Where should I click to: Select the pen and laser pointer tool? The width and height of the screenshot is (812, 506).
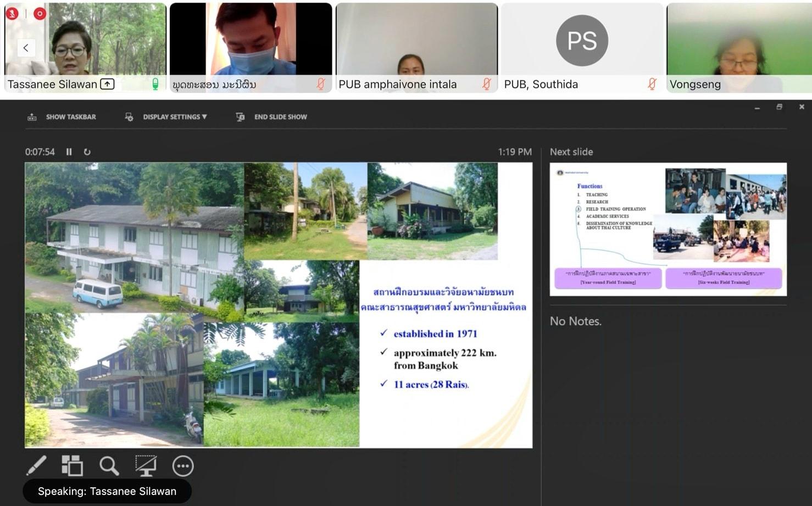click(37, 466)
